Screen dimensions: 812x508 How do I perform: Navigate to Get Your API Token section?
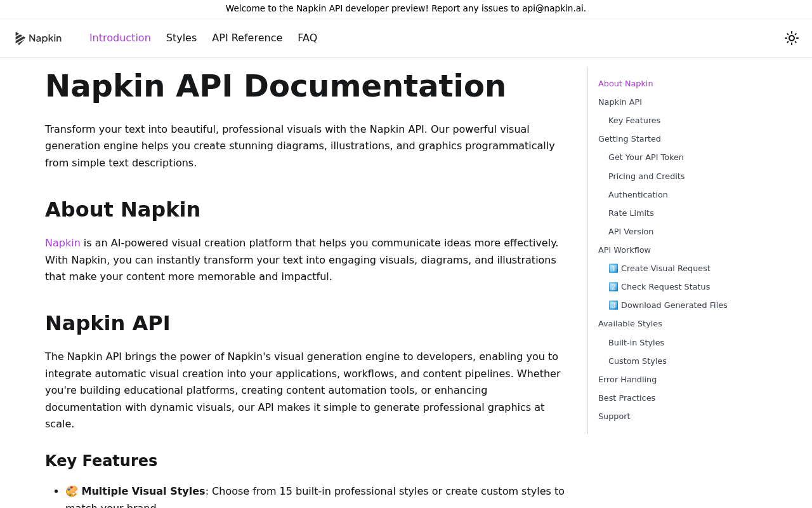point(646,157)
